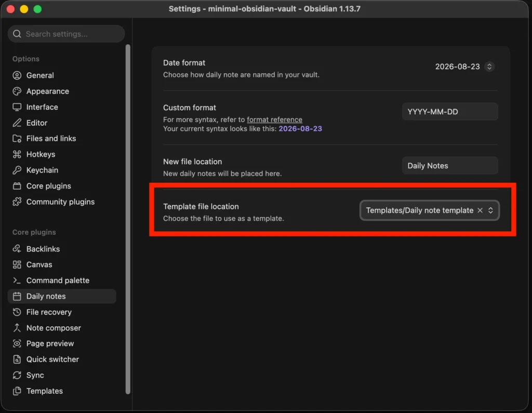The width and height of the screenshot is (532, 413).
Task: Click the Search settings field
Action: point(66,34)
